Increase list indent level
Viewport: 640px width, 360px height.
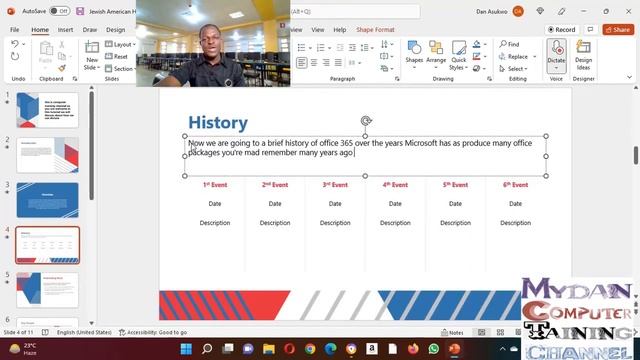click(352, 48)
